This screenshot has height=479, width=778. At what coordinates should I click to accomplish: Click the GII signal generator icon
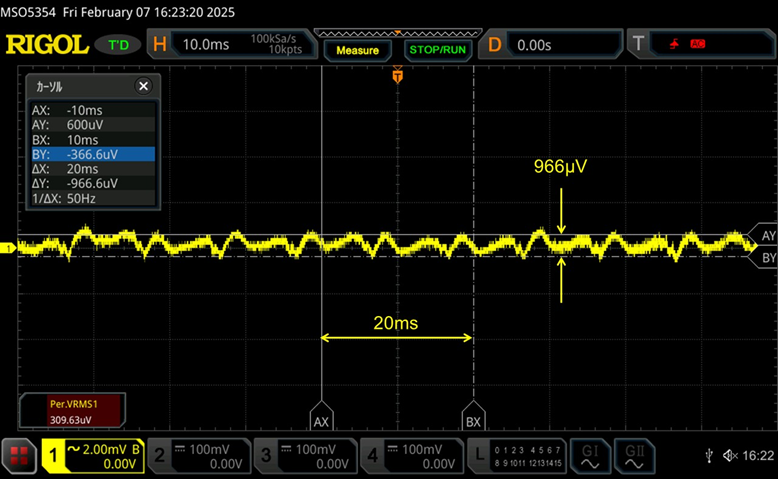coord(635,457)
